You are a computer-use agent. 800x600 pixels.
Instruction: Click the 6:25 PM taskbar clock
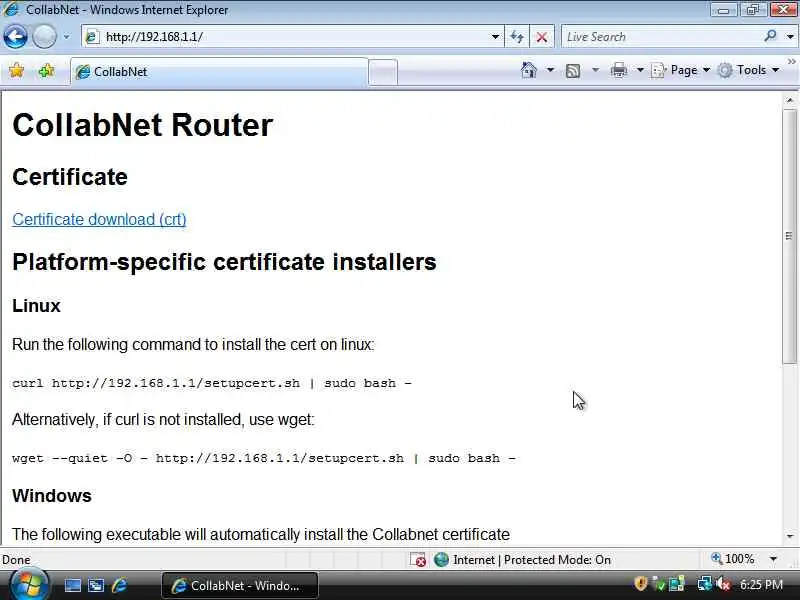pyautogui.click(x=761, y=584)
